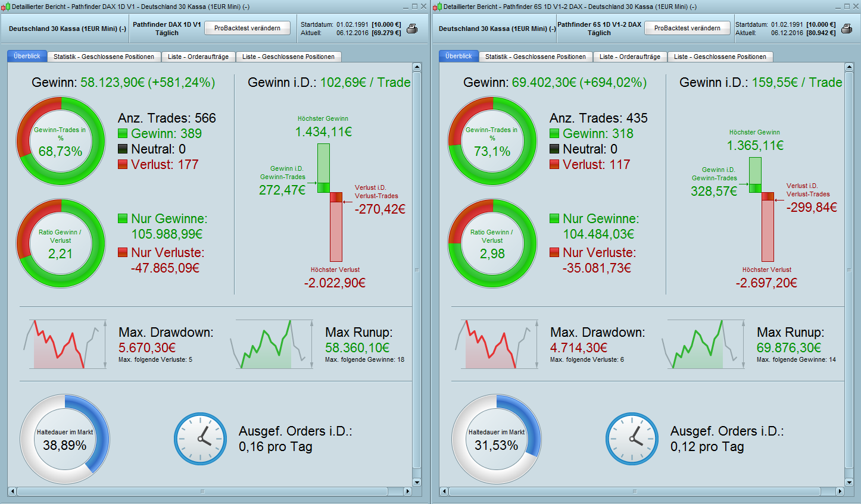861x504 pixels.
Task: Click the black legend square beside Neutral: 0 in the DAX 1D V1 window
Action: pyautogui.click(x=123, y=149)
